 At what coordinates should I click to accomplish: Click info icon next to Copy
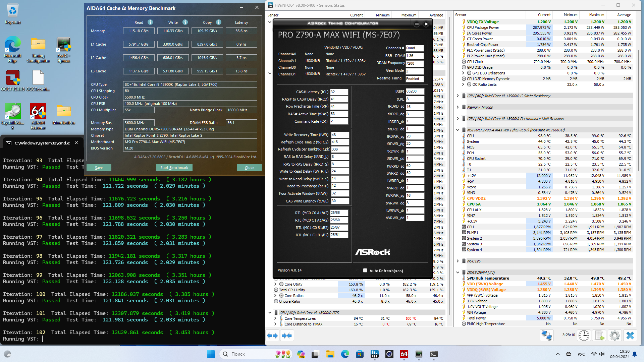coord(219,22)
